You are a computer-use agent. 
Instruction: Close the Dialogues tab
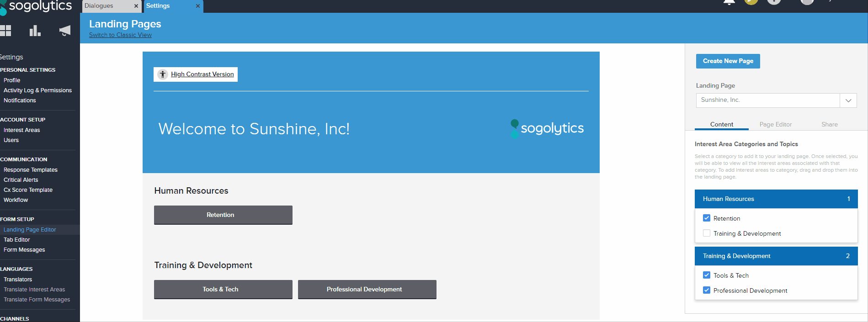point(136,6)
